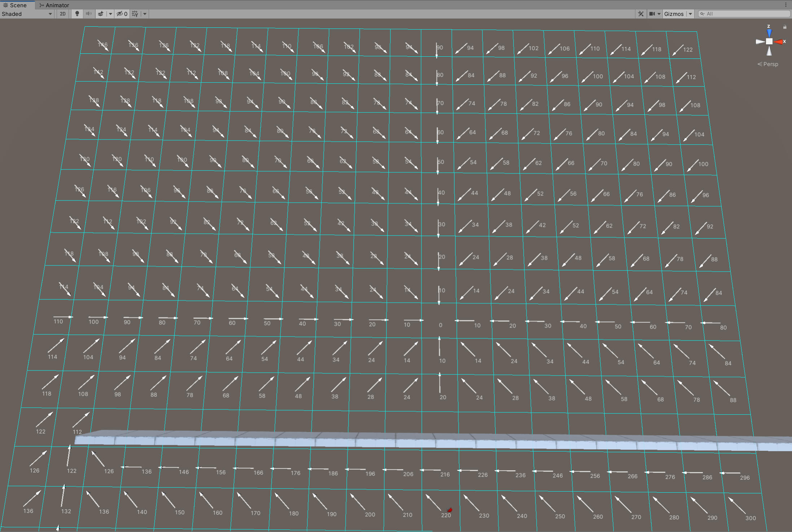The height and width of the screenshot is (532, 792).
Task: Toggle scene effects with the stars icon
Action: pyautogui.click(x=100, y=14)
